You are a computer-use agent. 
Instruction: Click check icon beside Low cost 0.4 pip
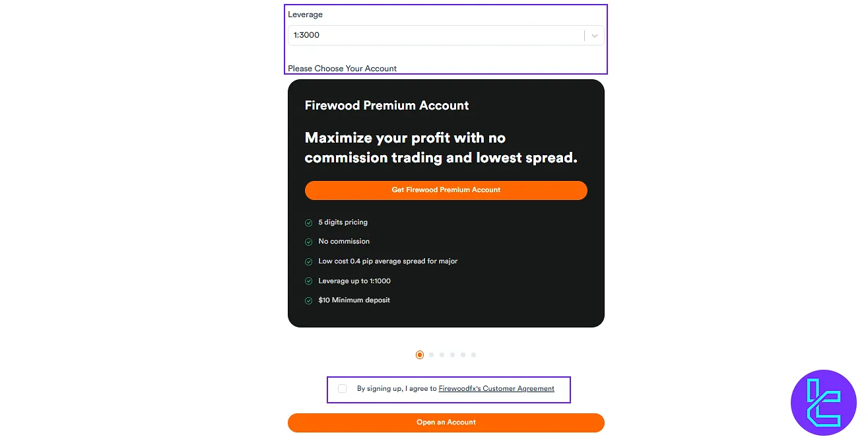[308, 262]
